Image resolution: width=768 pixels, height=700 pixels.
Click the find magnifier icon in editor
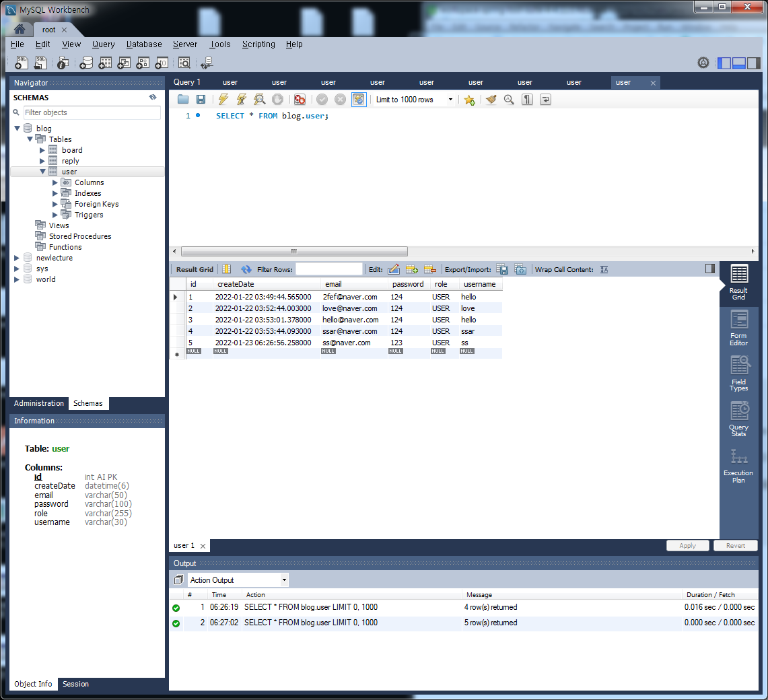click(509, 100)
